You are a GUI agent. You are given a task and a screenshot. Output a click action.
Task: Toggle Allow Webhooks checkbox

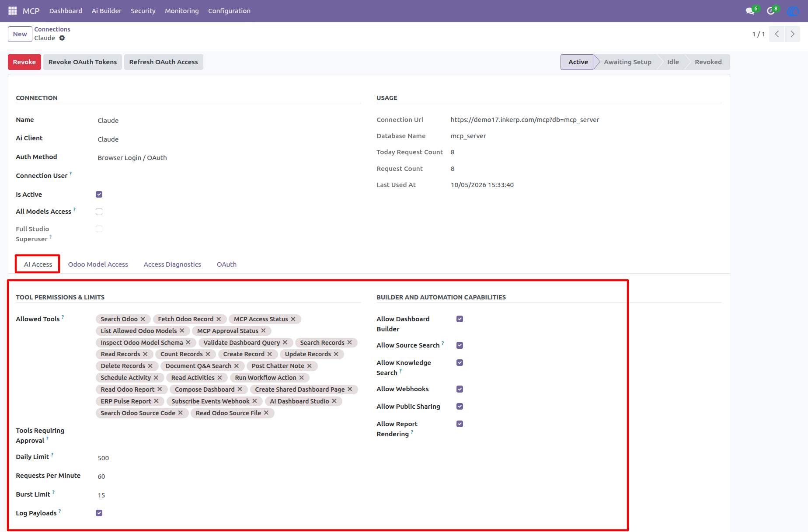point(460,389)
